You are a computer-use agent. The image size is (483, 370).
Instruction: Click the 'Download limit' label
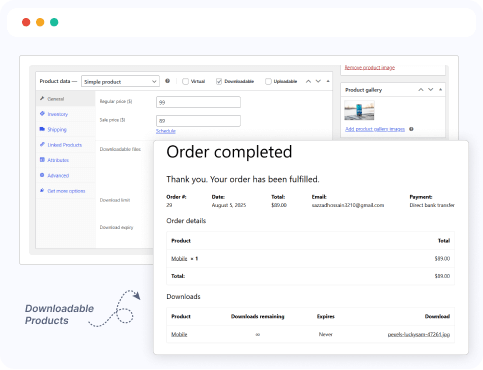(115, 200)
